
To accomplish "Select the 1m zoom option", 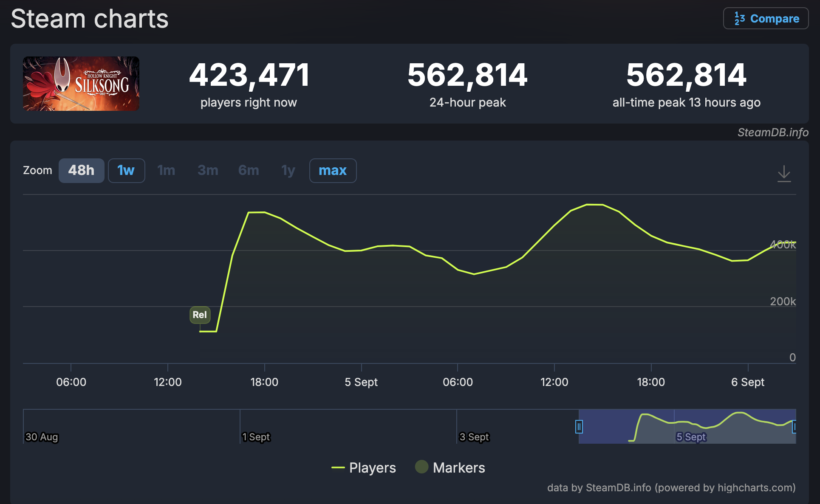I will (166, 170).
